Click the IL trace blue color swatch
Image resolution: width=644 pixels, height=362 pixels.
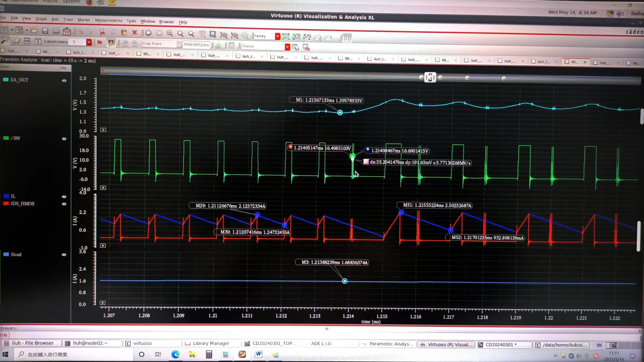pyautogui.click(x=6, y=196)
